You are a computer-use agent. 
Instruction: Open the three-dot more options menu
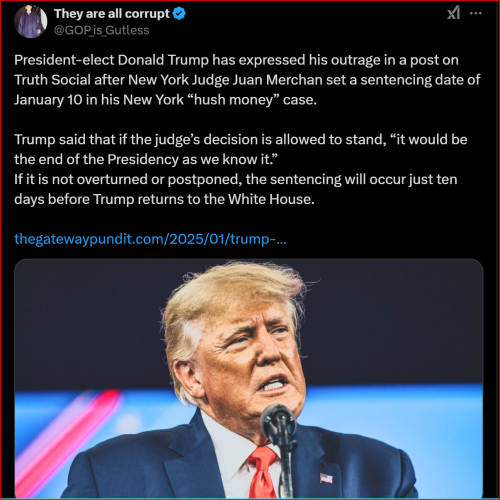476,13
